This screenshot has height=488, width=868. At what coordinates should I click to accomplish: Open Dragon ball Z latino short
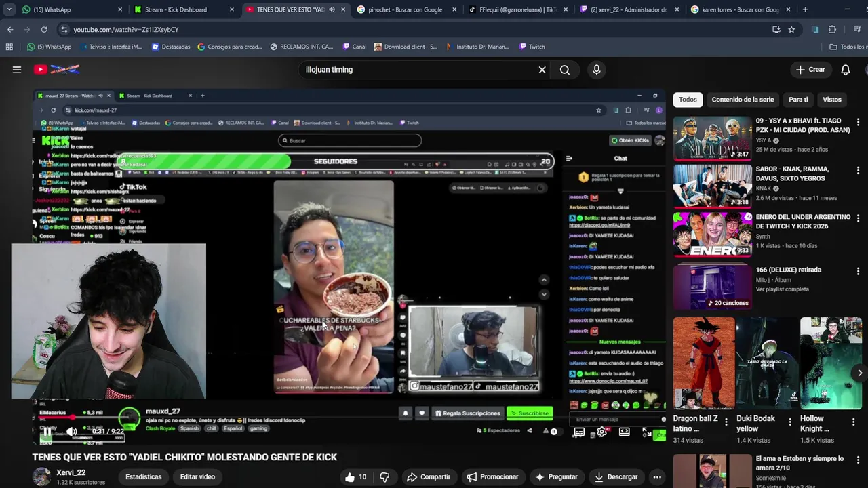703,363
